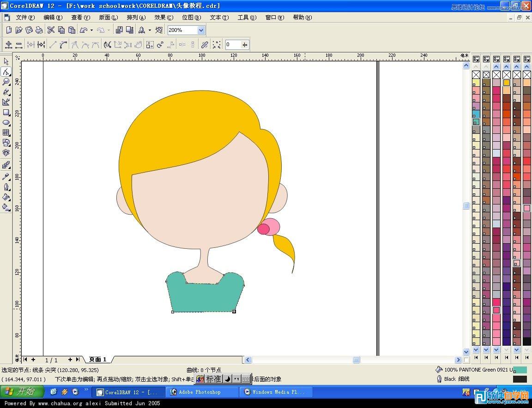This screenshot has width=532, height=408.
Task: Click the Undo arrow icon
Action: click(84, 30)
